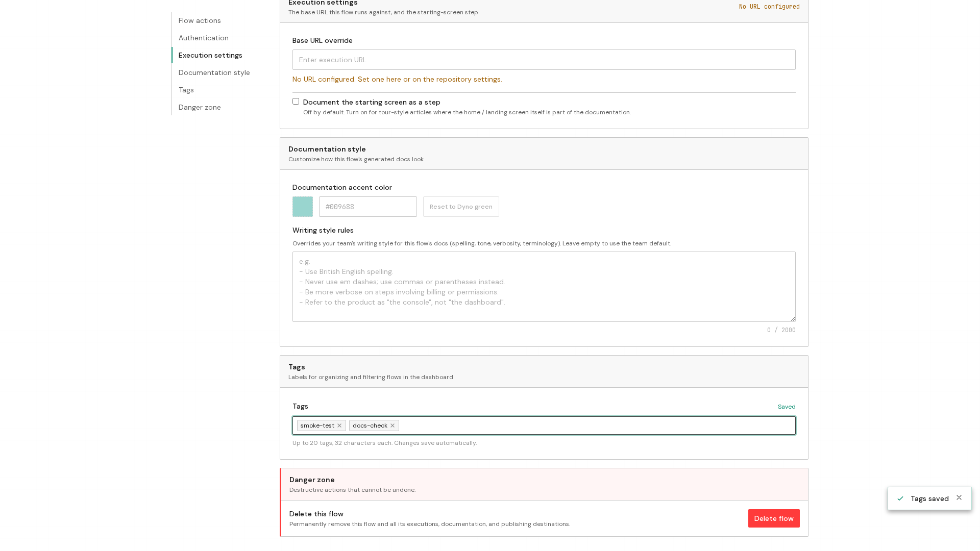Viewport: 980px width, 551px height.
Task: Go to Authentication in sidebar
Action: point(203,38)
